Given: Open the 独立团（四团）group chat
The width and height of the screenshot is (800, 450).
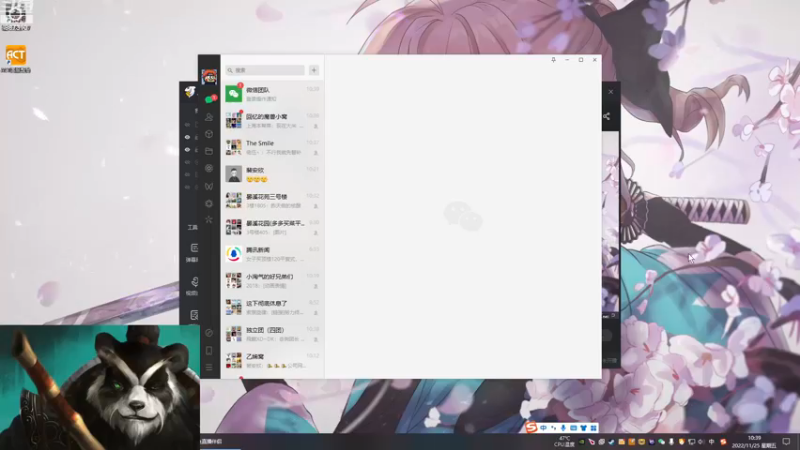Looking at the screenshot, I should [x=272, y=334].
